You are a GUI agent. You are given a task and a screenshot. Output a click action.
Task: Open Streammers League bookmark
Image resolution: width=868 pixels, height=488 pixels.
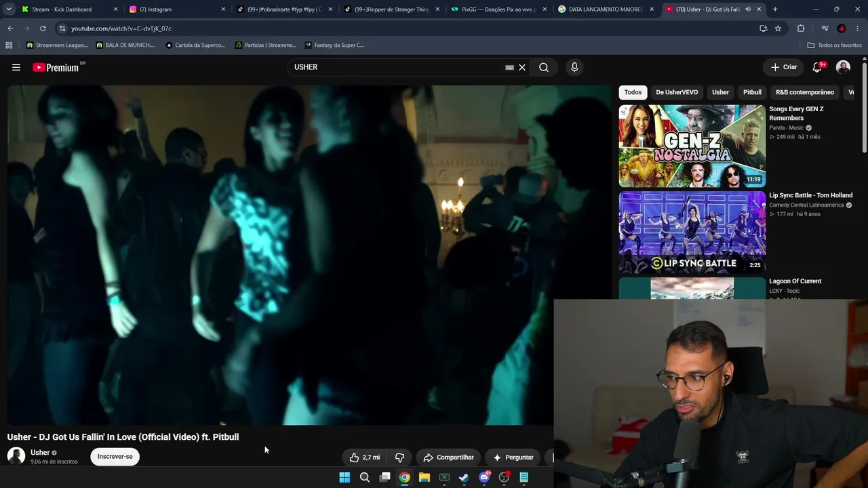pyautogui.click(x=57, y=45)
